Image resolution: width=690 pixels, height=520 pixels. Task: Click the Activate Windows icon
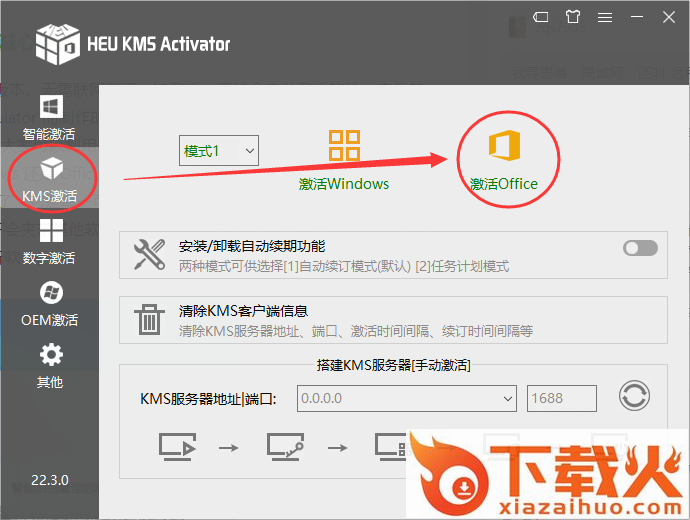click(x=344, y=146)
